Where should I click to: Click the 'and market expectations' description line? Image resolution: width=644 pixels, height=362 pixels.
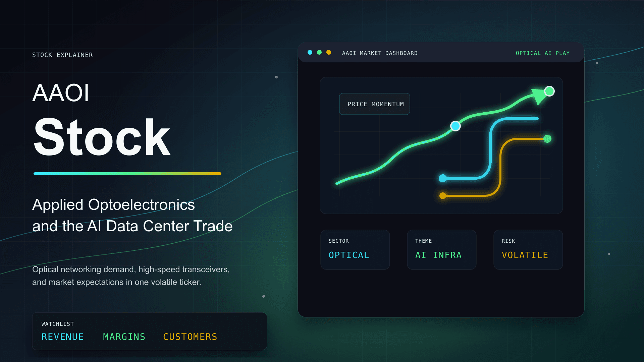(117, 282)
